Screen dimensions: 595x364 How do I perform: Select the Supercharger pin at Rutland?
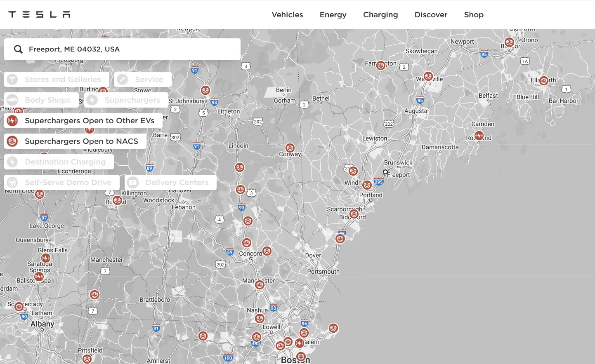118,200
